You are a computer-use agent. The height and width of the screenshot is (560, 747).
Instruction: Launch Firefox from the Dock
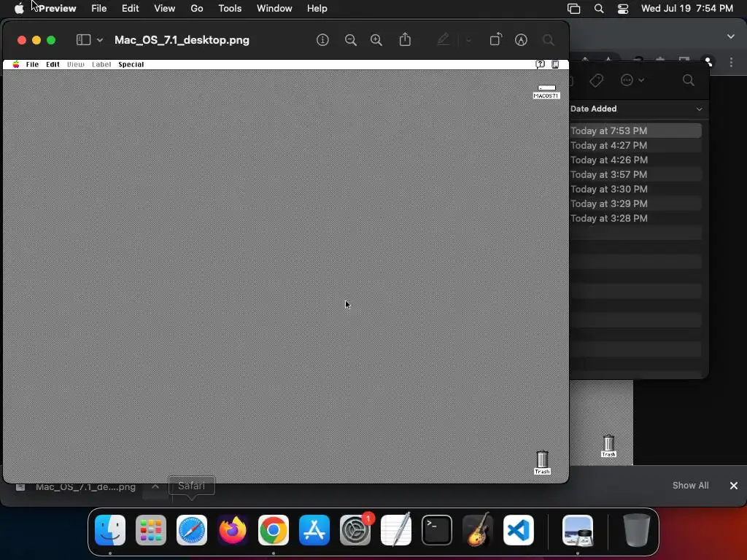pyautogui.click(x=233, y=530)
